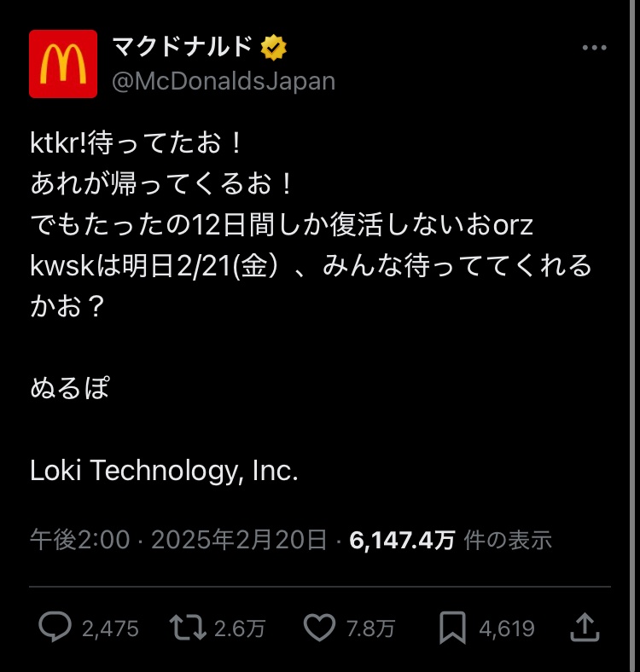Bookmark this tweet
Image resolution: width=640 pixels, height=672 pixels.
(x=452, y=628)
